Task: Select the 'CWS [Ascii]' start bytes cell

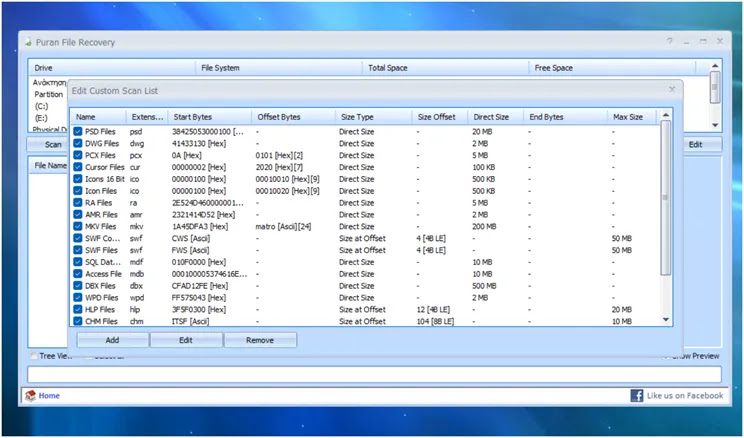Action: coord(191,238)
